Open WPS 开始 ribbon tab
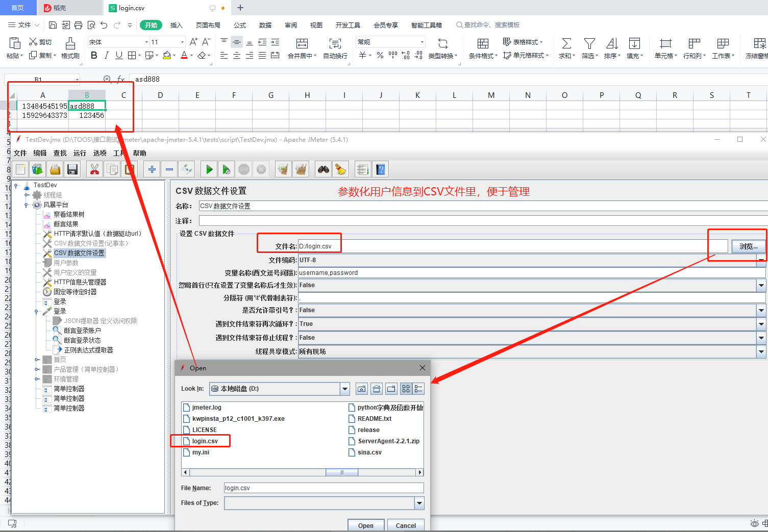Screen dimensions: 768x532 tap(151, 25)
